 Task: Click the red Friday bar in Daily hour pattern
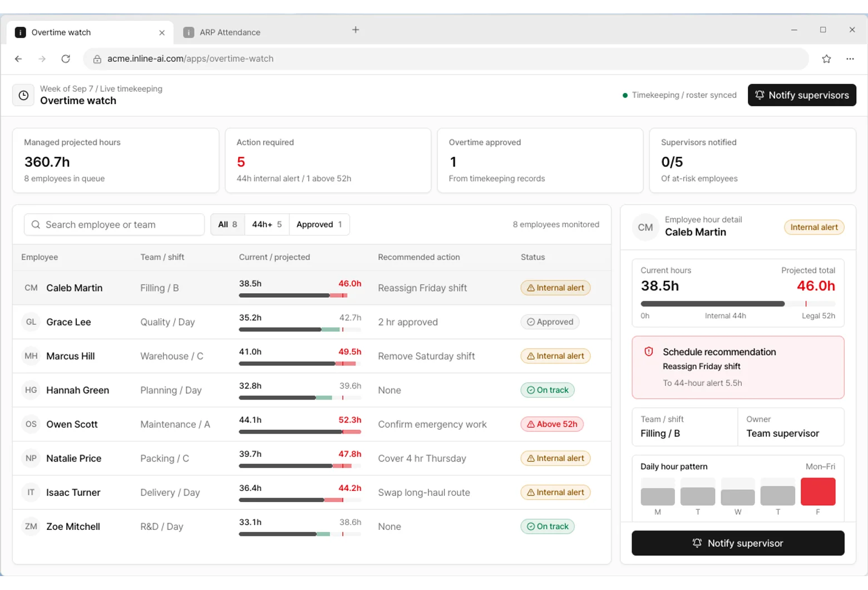(x=818, y=491)
